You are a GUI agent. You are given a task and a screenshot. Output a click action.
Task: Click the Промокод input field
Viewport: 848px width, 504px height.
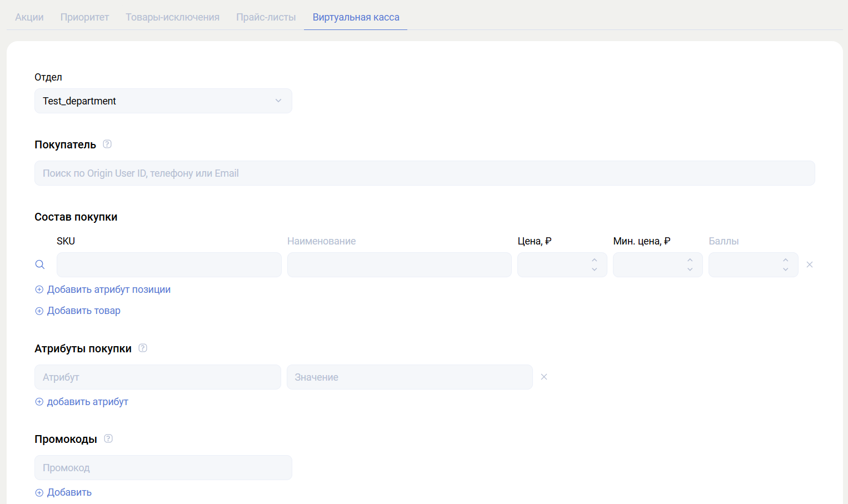click(163, 468)
